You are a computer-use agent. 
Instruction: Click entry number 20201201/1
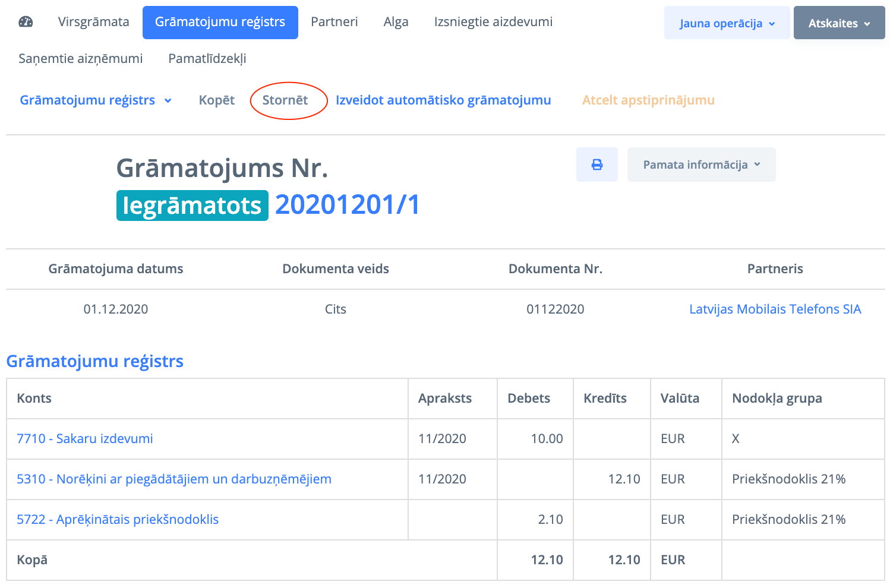[x=348, y=205]
